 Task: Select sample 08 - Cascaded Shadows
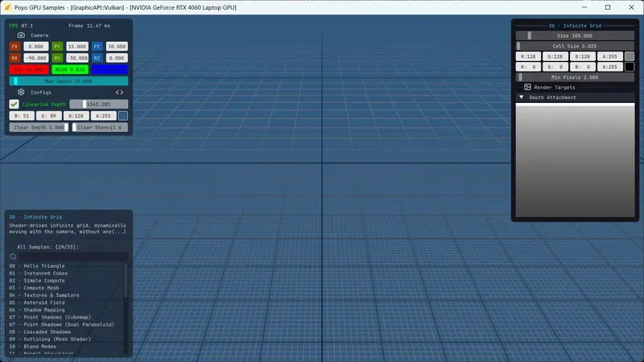pos(39,332)
